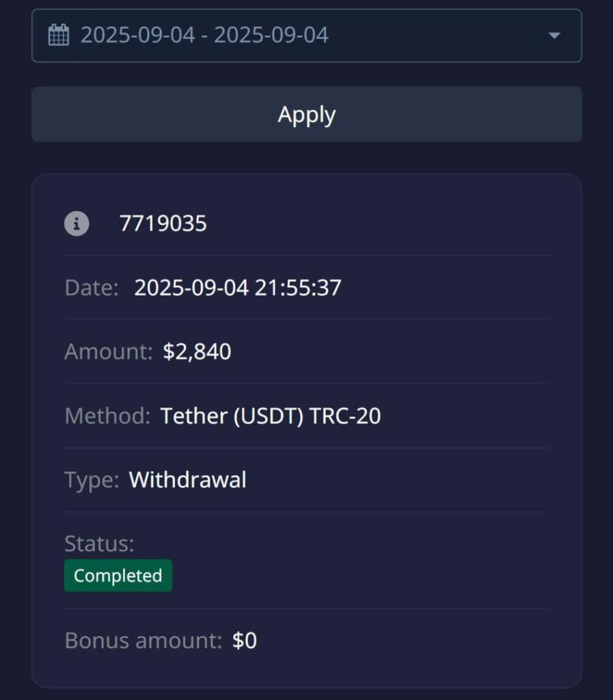The image size is (613, 700).
Task: Click the calendar icon in date field
Action: [x=59, y=35]
